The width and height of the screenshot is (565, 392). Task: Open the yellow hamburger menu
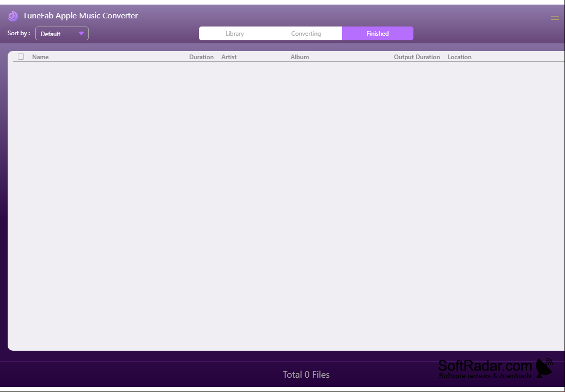pos(555,16)
